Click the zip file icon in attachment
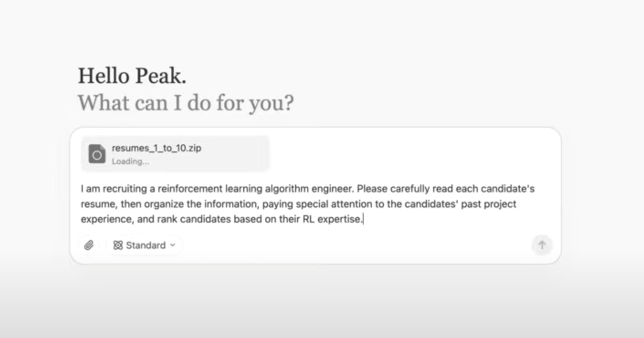 coord(97,154)
